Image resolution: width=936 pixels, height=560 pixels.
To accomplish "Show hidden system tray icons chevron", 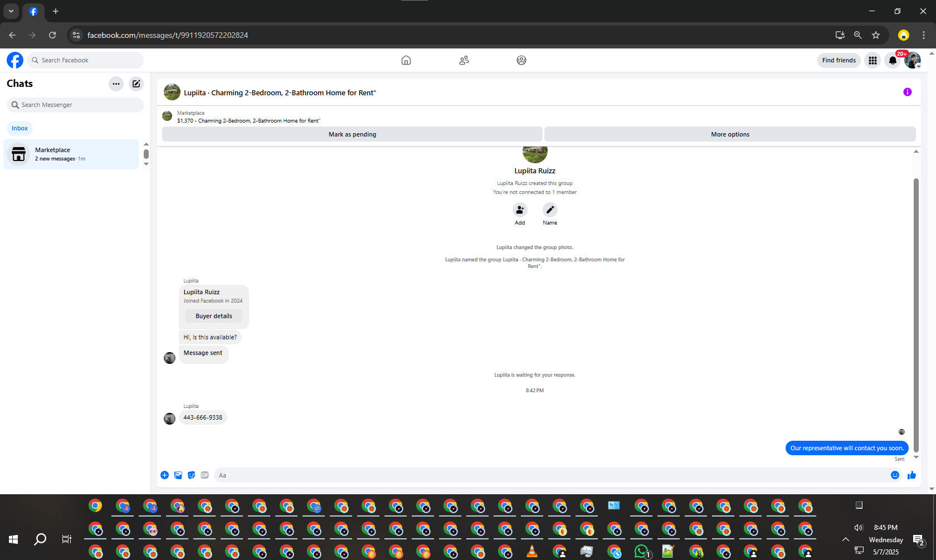I will (846, 539).
